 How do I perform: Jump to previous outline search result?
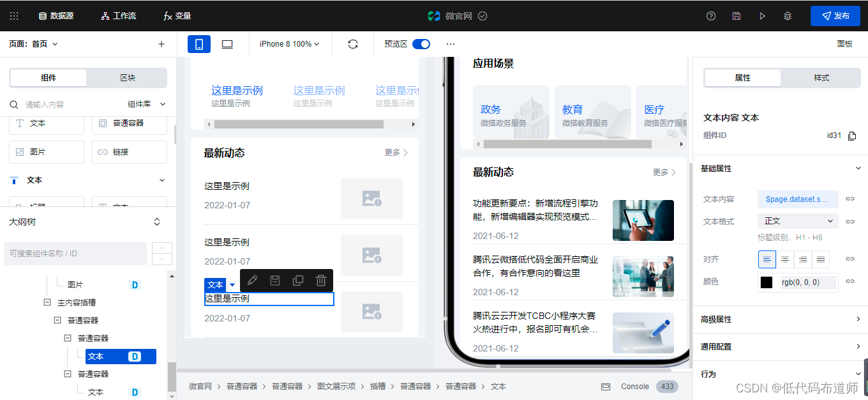tap(162, 248)
